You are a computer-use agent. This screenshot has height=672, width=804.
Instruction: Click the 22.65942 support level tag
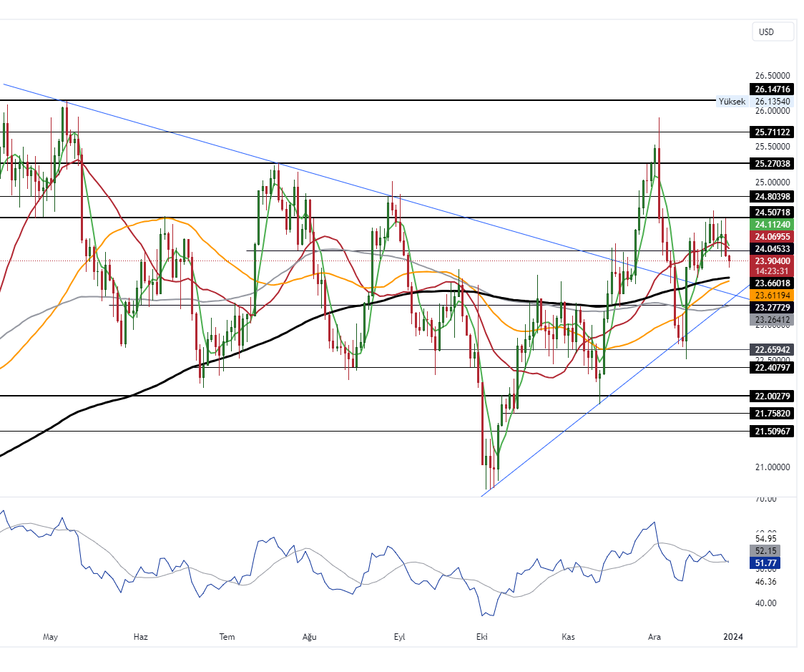click(772, 349)
